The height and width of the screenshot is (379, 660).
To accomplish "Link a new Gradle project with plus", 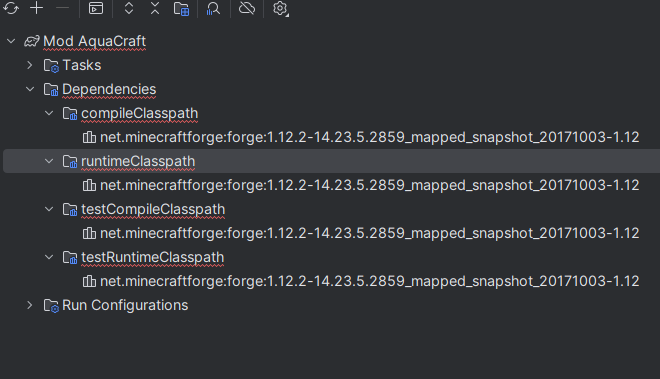I will tap(37, 8).
